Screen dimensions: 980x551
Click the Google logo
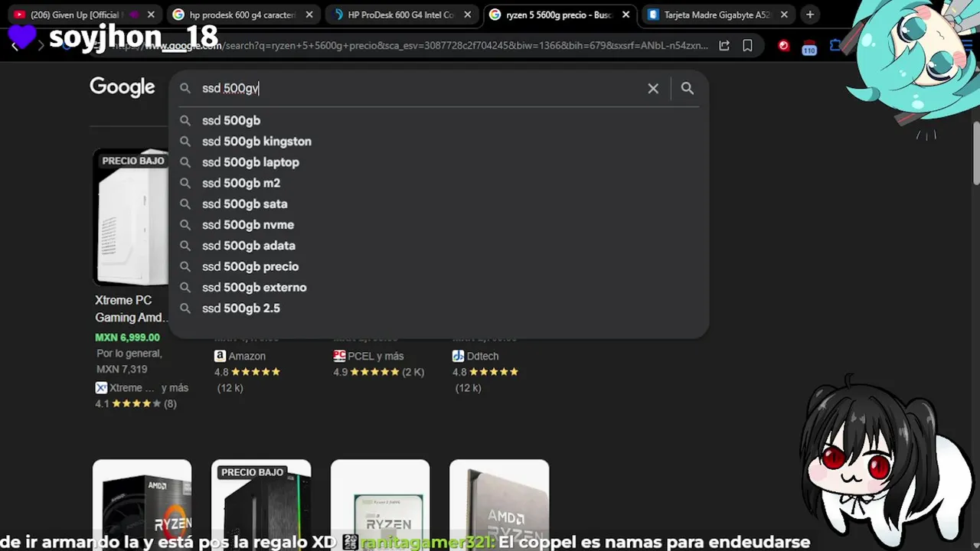click(x=122, y=87)
